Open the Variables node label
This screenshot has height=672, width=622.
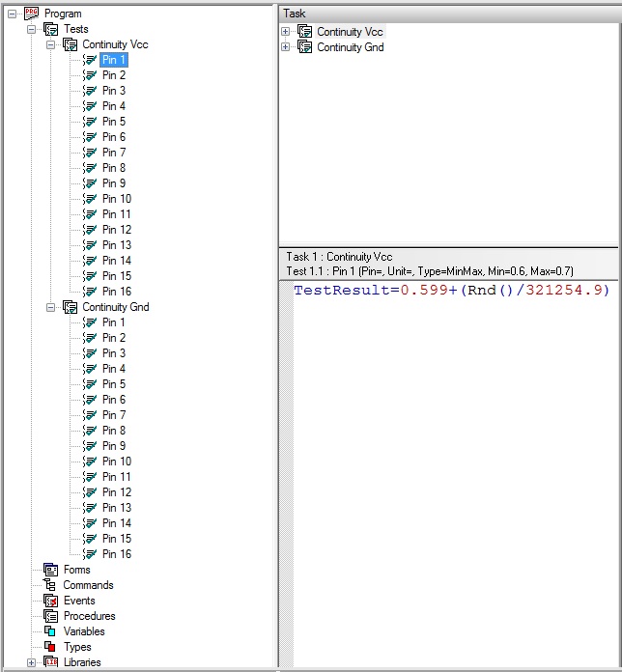click(x=84, y=631)
